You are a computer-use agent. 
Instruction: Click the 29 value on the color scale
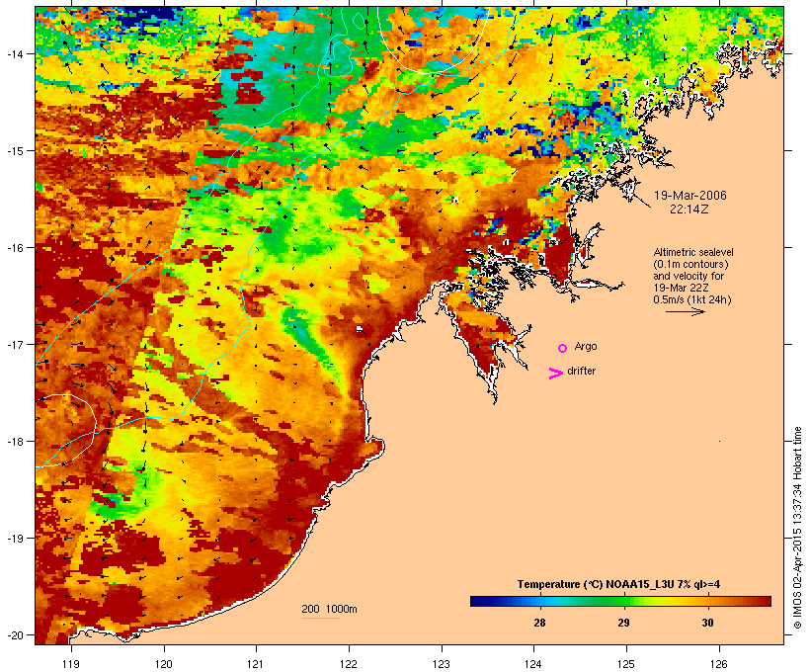[x=623, y=623]
